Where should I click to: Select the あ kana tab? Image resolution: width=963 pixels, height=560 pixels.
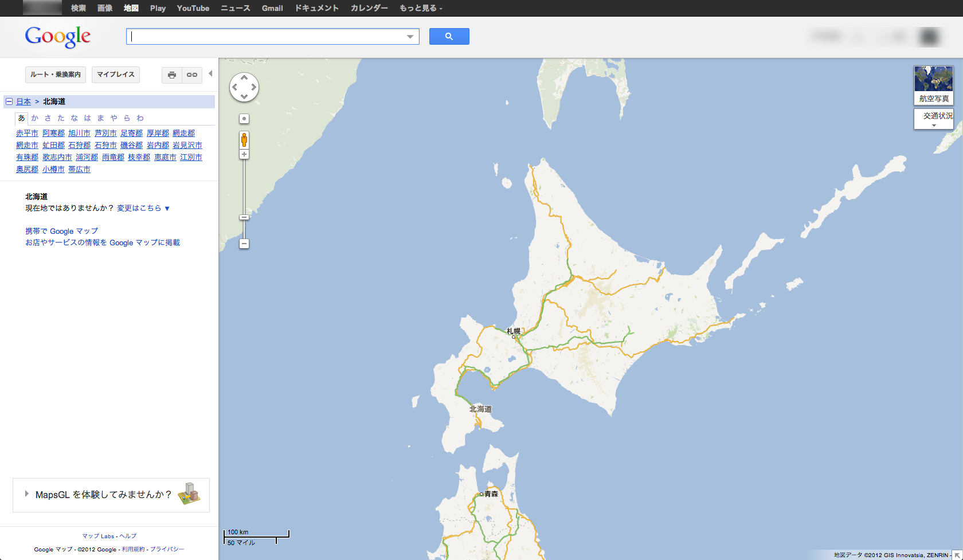click(22, 118)
